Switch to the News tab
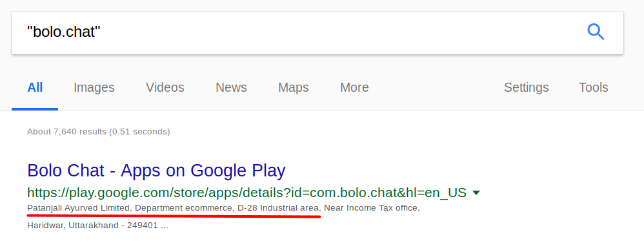Viewport: 644px width, 252px height. click(231, 88)
